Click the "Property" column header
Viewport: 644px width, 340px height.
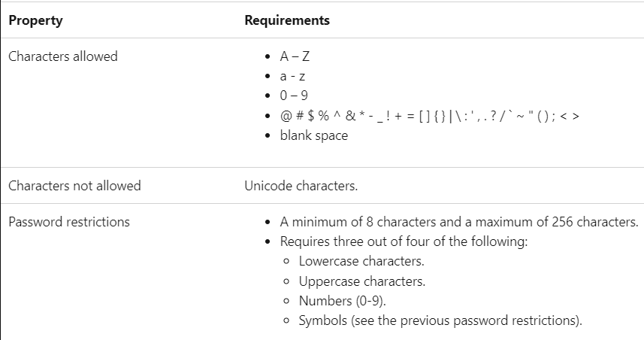35,20
